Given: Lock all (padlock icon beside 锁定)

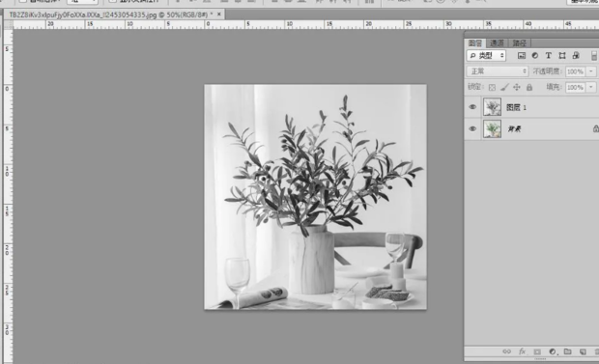Looking at the screenshot, I should [529, 88].
